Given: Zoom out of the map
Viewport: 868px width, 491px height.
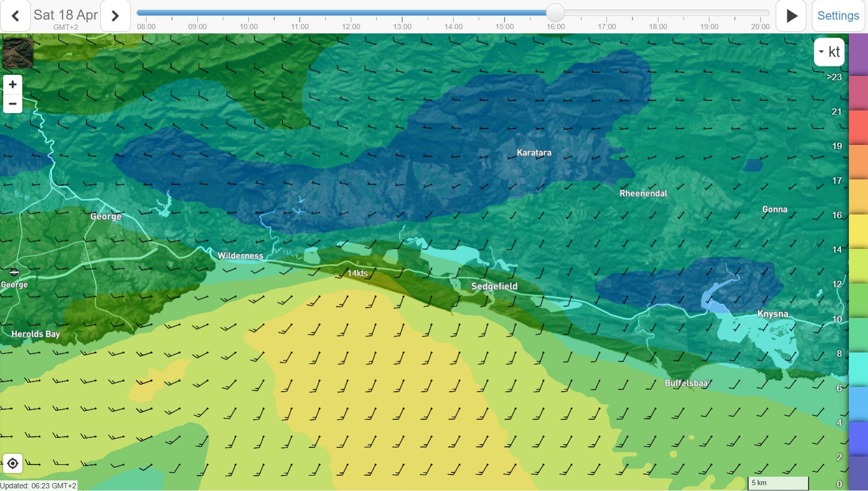Looking at the screenshot, I should [13, 104].
